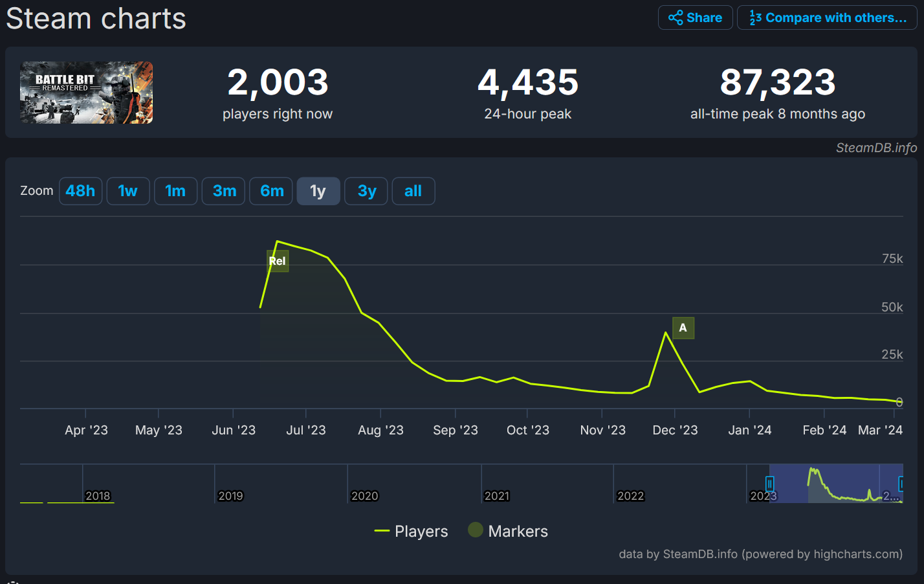Click the Dec '23 axis label
924x584 pixels.
pos(675,430)
